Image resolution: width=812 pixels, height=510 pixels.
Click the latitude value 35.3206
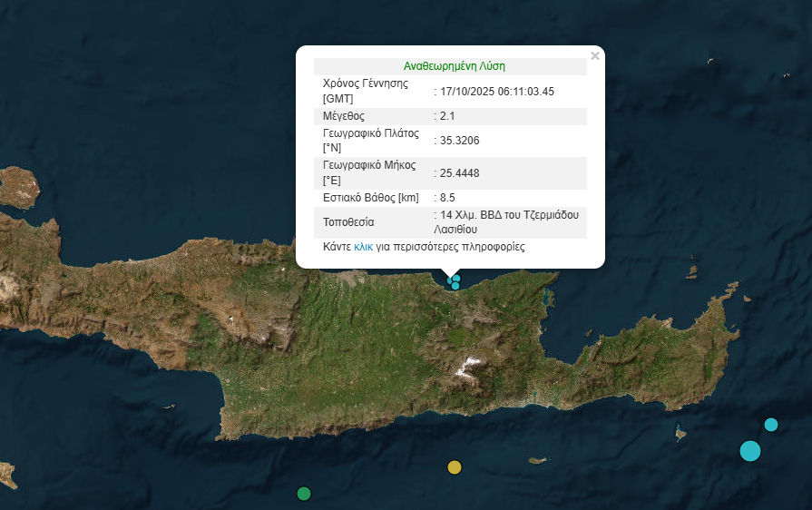[x=460, y=141]
